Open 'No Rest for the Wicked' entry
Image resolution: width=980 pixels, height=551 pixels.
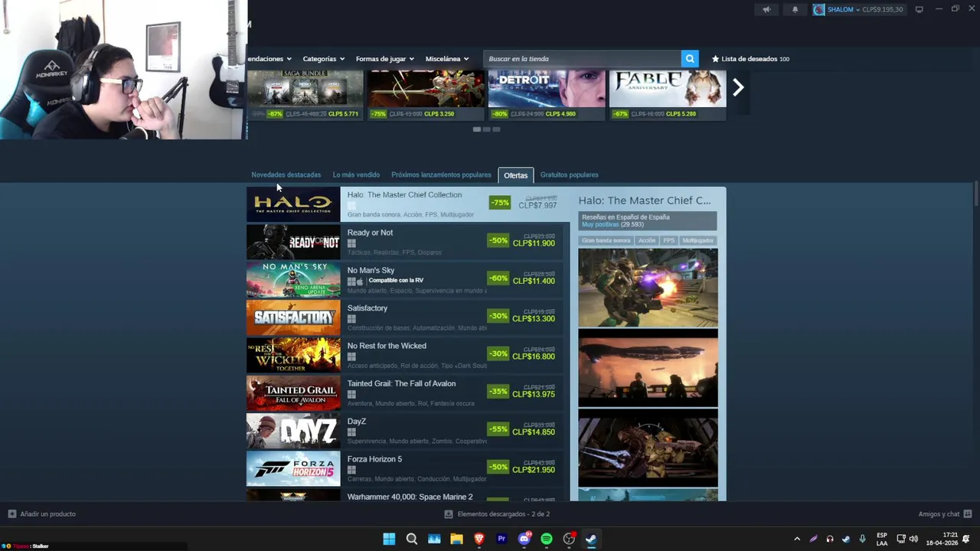point(404,355)
